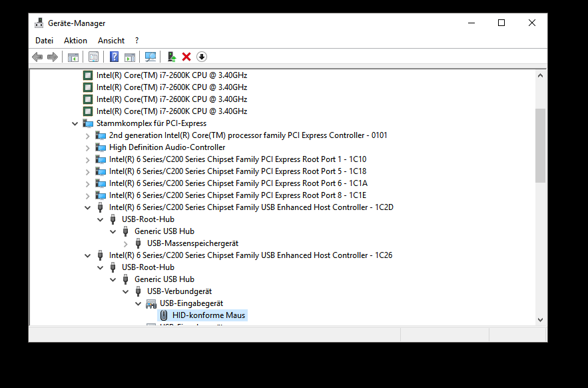Click the USB icon of Host Controller 1C26
Screen dimensions: 588x388
click(x=100, y=255)
